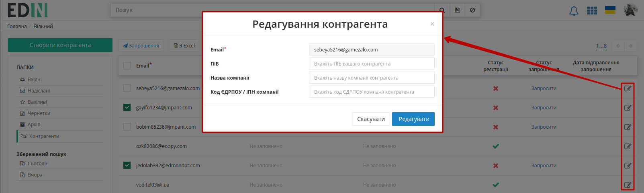Click the З Excel import button
Screen dimensions: 644x193
[184, 46]
